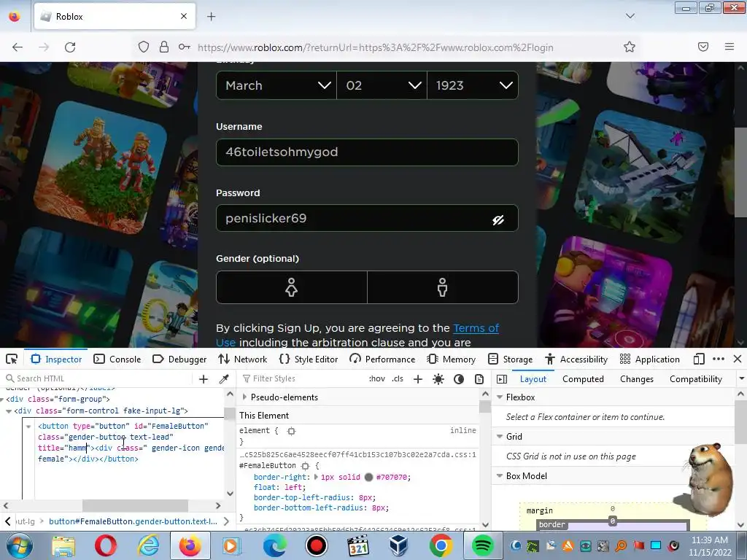Screen dimensions: 747x560
Task: Select the eyedropper color picker tool
Action: click(x=224, y=378)
